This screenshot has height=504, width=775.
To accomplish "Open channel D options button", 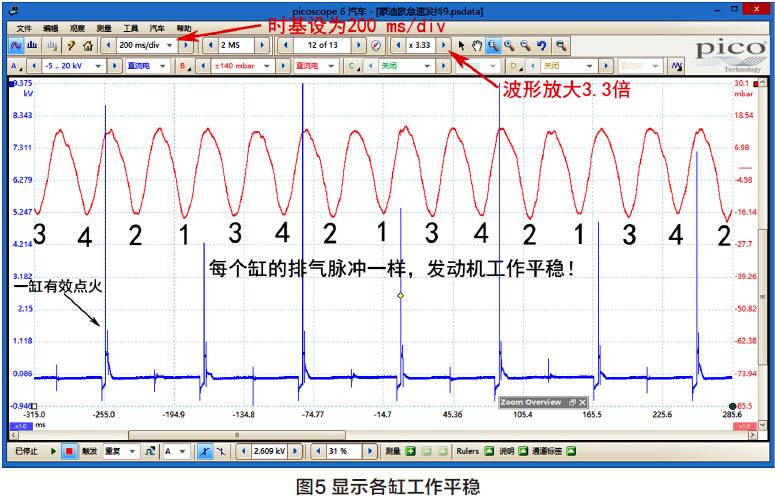I will (x=516, y=66).
